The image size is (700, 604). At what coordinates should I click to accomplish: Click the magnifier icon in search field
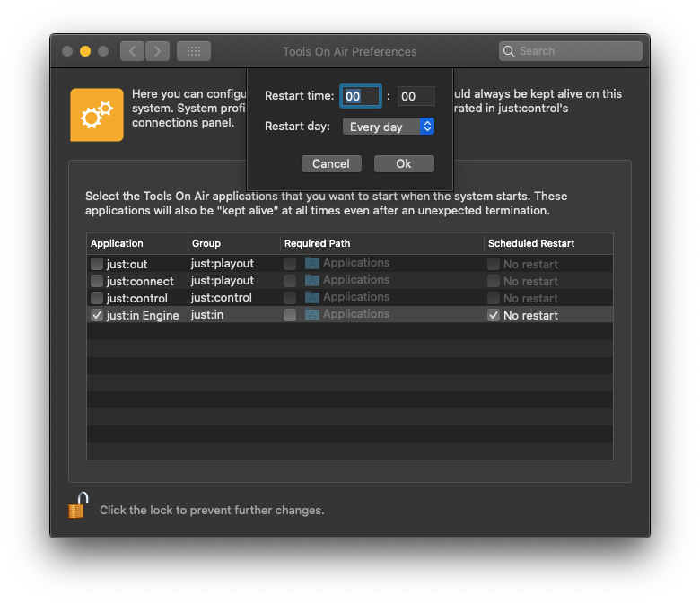tap(509, 51)
